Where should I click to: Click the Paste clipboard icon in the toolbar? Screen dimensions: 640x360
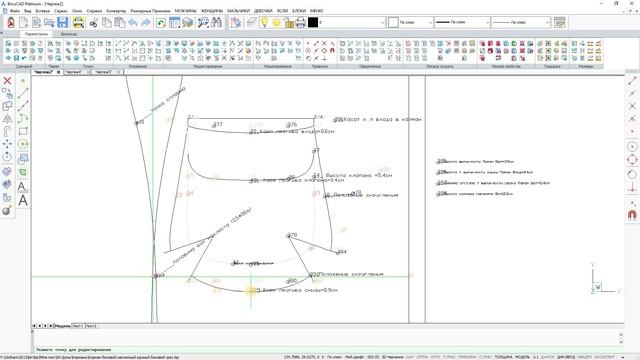tap(120, 22)
